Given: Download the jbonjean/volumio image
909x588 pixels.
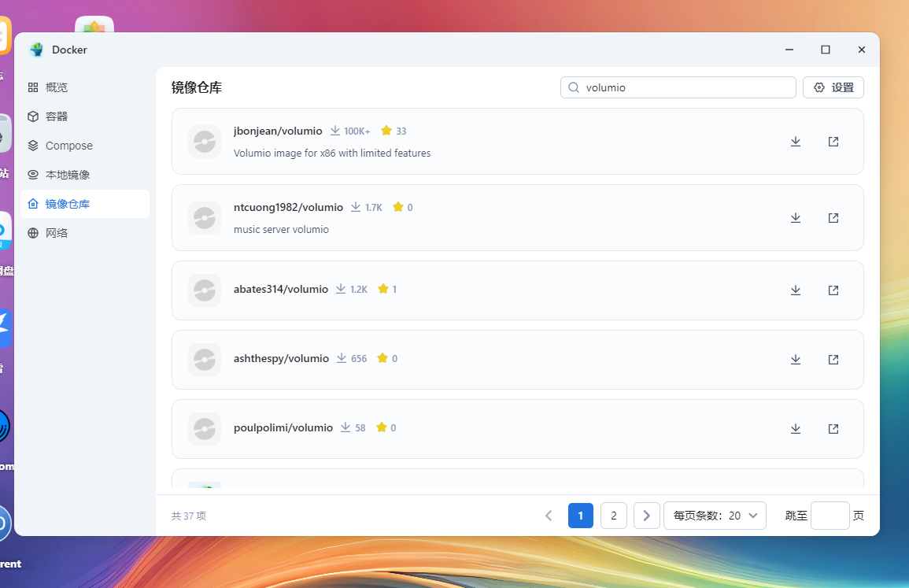Looking at the screenshot, I should tap(796, 142).
